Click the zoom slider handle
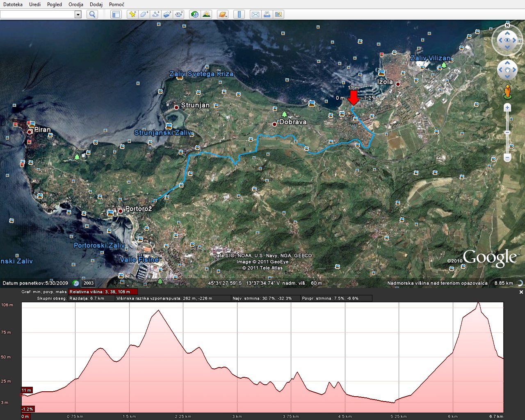525x420 pixels. 507,132
